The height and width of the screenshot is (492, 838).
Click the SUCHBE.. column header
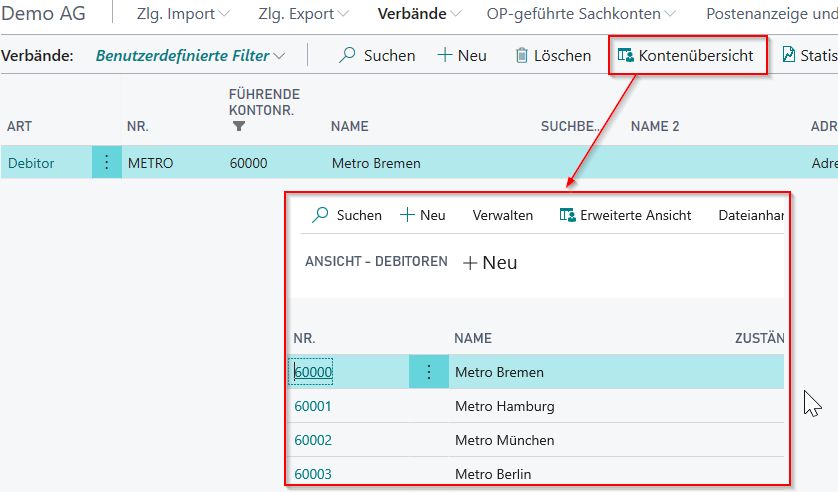570,127
